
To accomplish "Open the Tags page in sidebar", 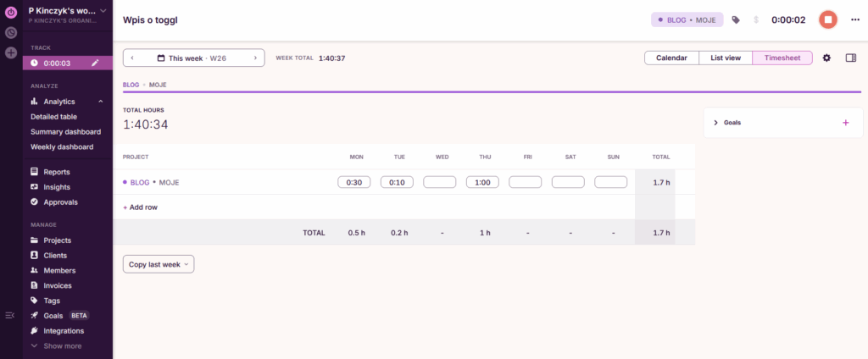I will 52,301.
